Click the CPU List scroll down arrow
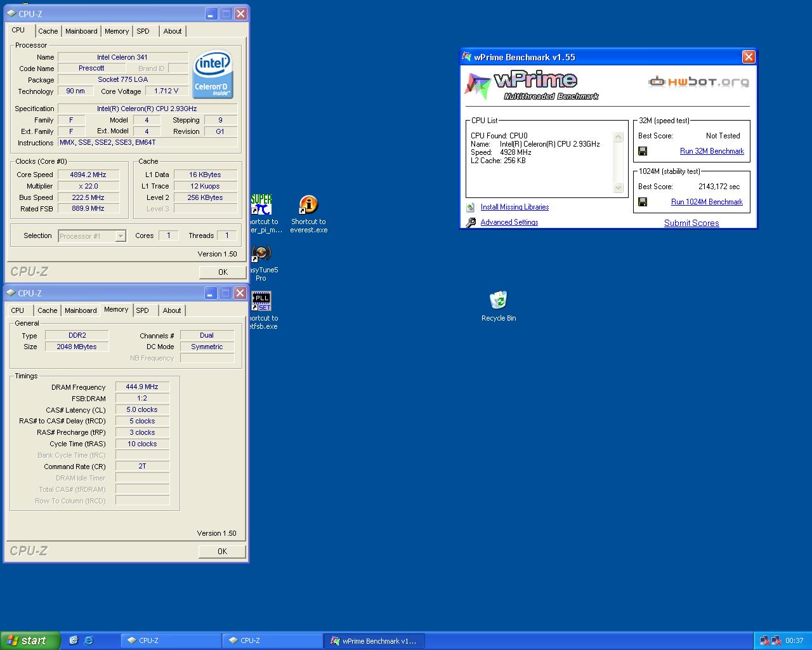Screen dimensions: 812x650 pos(619,187)
